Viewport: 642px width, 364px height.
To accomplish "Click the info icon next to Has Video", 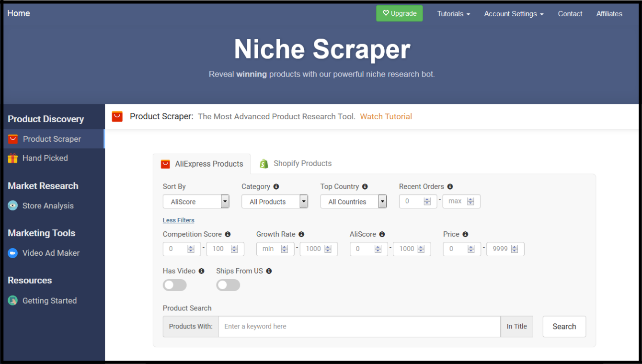I will click(201, 271).
